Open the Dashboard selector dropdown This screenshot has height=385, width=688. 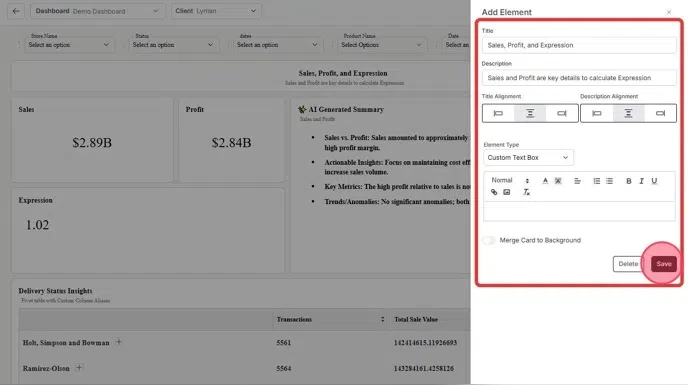[x=98, y=11]
